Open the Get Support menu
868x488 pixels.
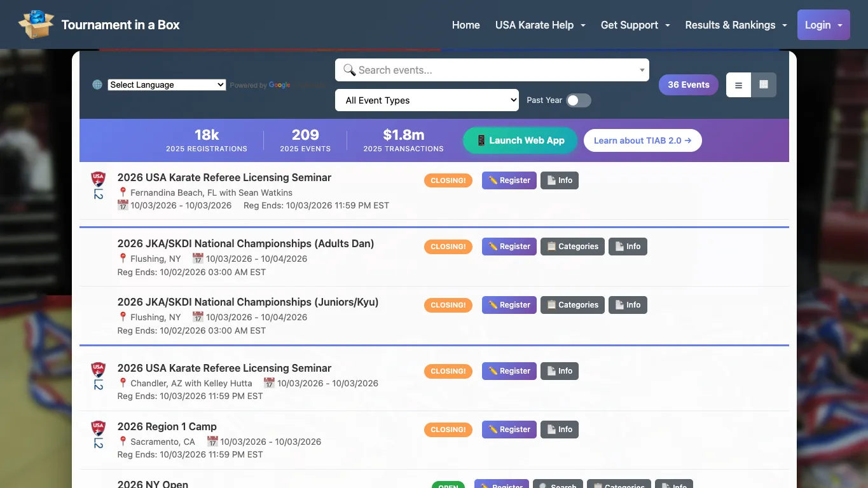point(635,25)
